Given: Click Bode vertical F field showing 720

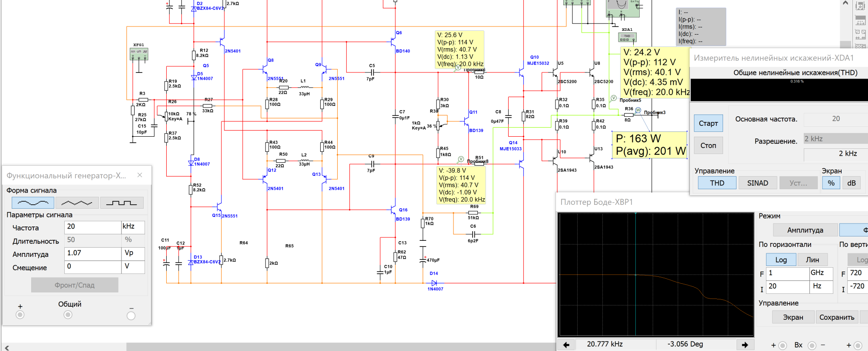Looking at the screenshot, I should click(x=858, y=273).
